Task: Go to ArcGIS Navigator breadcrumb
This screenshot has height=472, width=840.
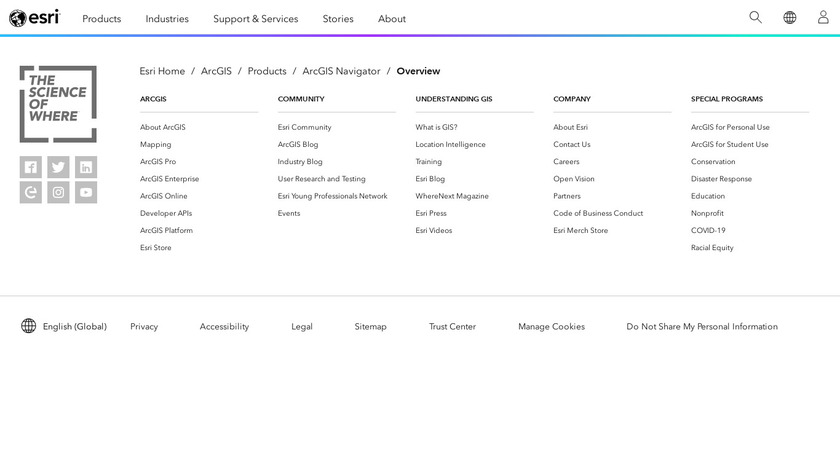Action: (341, 71)
